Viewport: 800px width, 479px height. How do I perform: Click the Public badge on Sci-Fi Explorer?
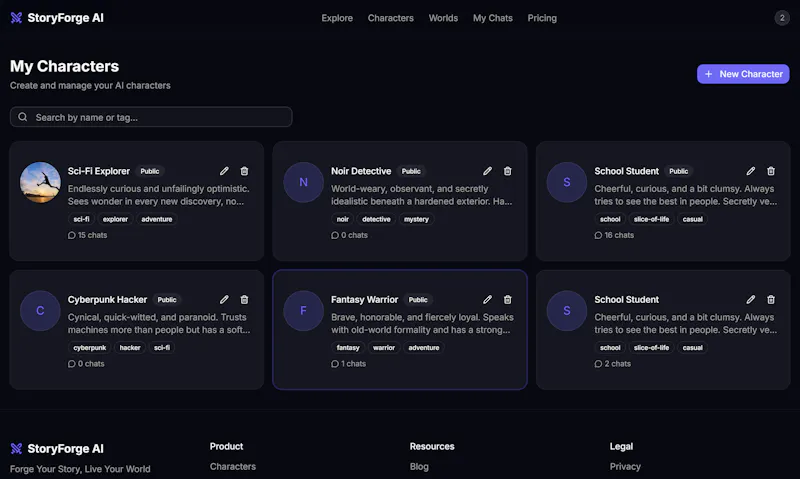(x=150, y=171)
